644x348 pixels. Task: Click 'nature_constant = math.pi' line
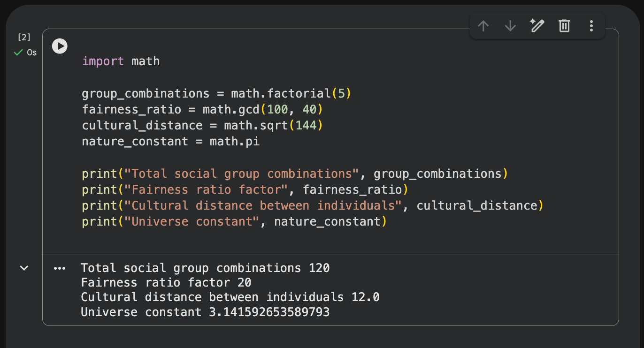coord(171,141)
